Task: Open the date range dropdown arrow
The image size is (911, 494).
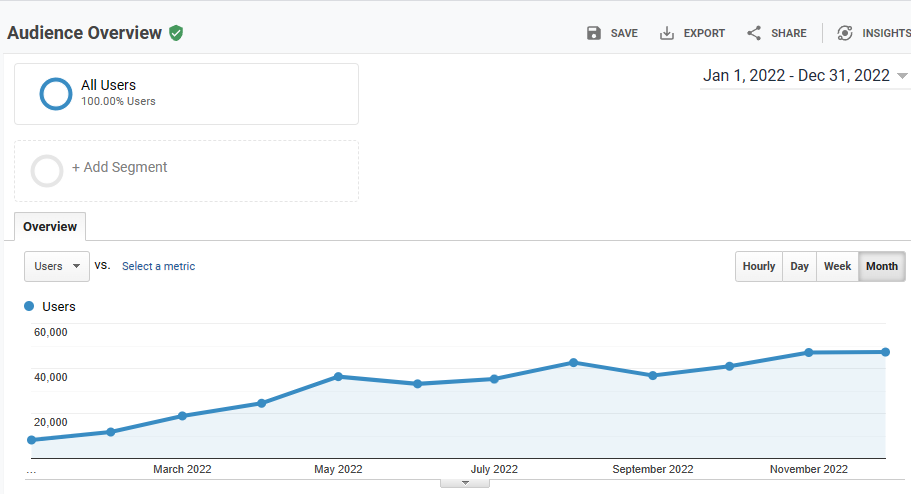Action: [x=902, y=76]
